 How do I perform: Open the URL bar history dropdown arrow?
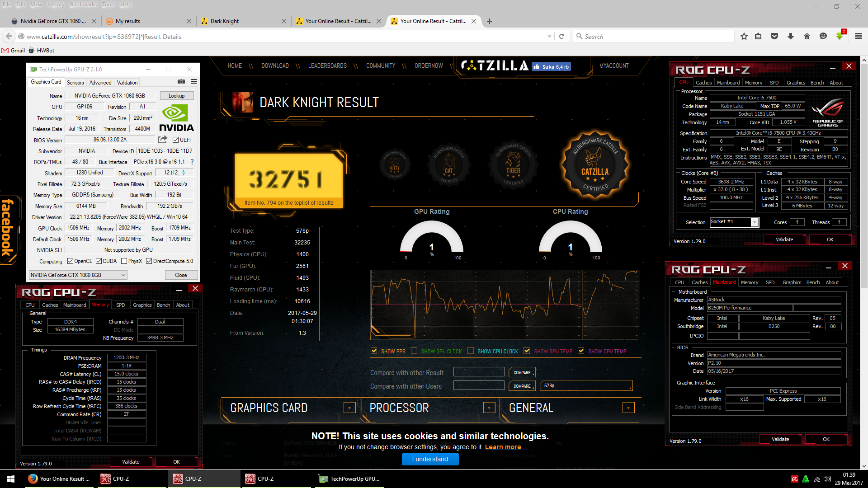coord(549,37)
